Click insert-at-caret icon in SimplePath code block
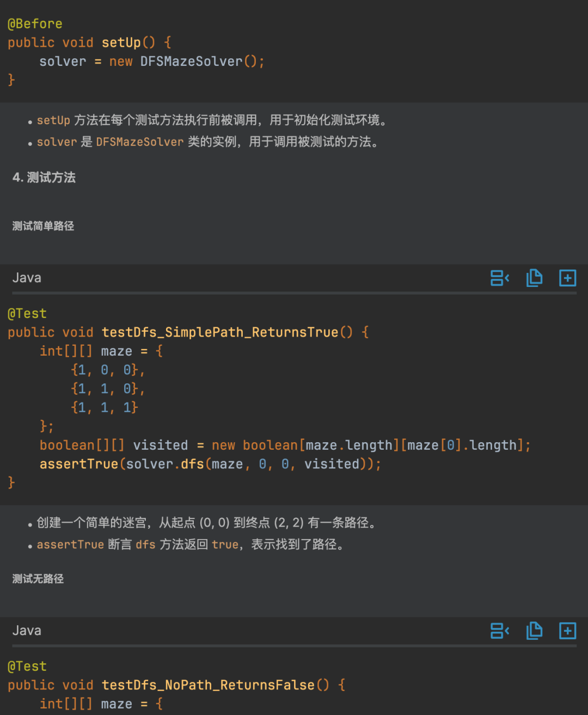The height and width of the screenshot is (715, 588). coord(500,278)
